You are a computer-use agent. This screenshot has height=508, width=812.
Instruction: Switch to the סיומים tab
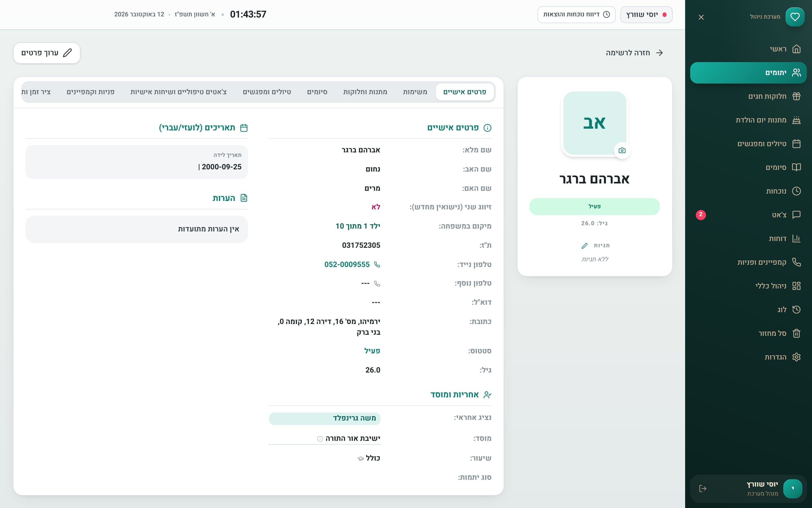[317, 92]
